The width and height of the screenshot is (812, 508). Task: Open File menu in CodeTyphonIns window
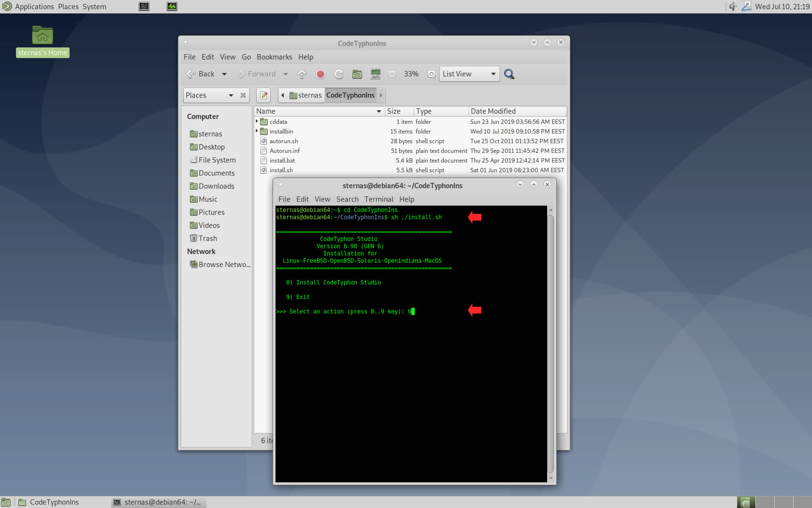point(189,57)
